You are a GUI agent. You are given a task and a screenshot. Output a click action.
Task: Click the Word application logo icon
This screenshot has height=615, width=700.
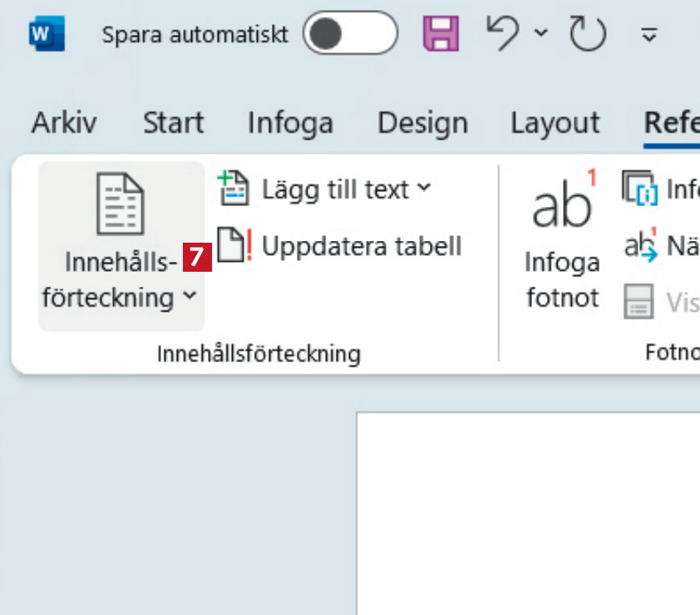click(x=47, y=34)
